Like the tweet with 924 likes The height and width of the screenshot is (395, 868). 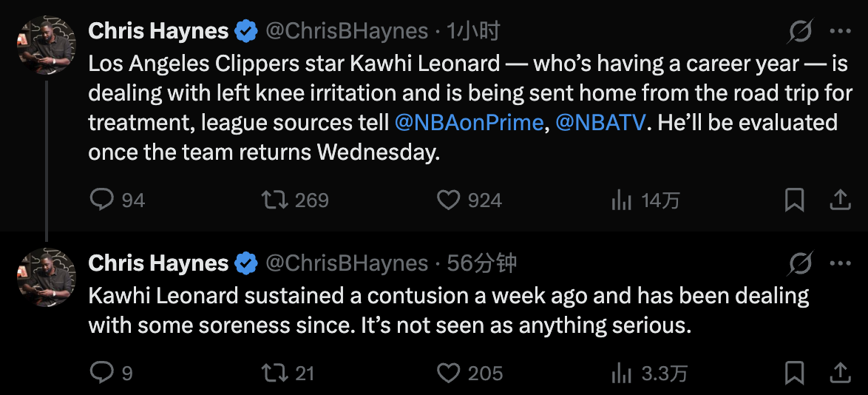[x=449, y=200]
